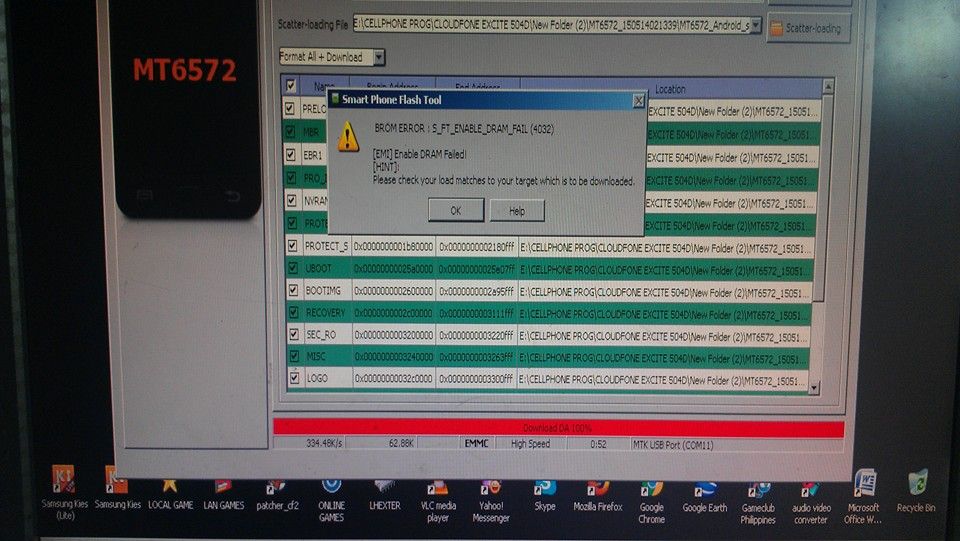This screenshot has height=541, width=960.
Task: Open the VLC media player desktop shortcut
Action: click(x=438, y=501)
